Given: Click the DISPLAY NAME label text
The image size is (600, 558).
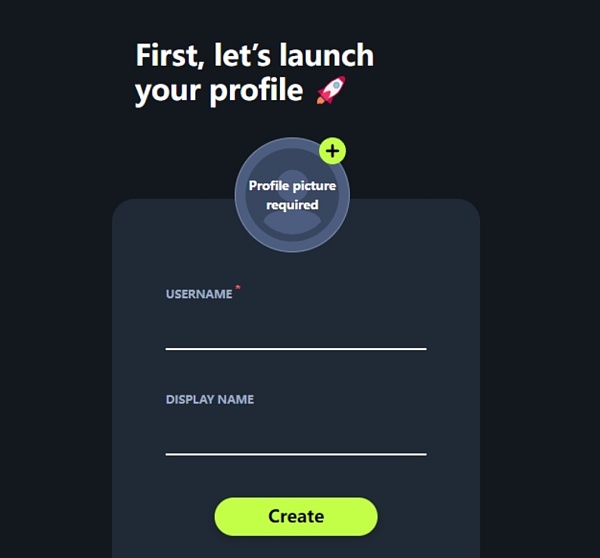Looking at the screenshot, I should tap(210, 400).
